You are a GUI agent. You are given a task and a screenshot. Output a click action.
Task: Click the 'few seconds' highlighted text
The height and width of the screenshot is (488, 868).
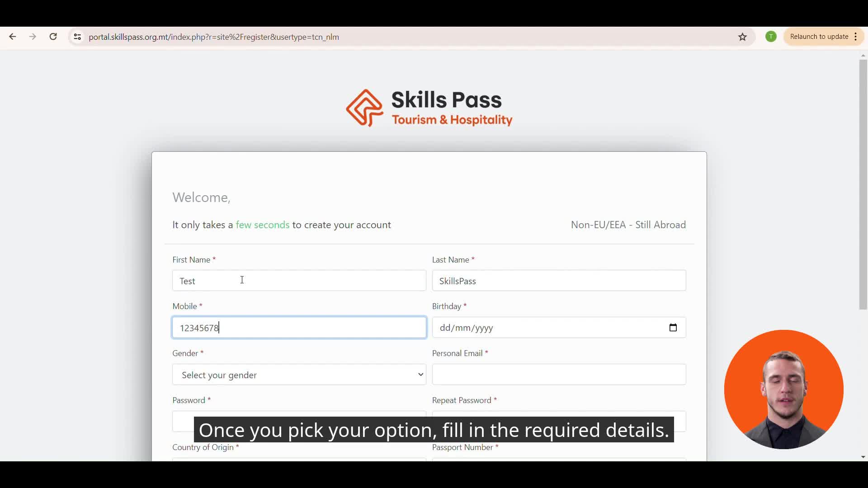tap(262, 225)
